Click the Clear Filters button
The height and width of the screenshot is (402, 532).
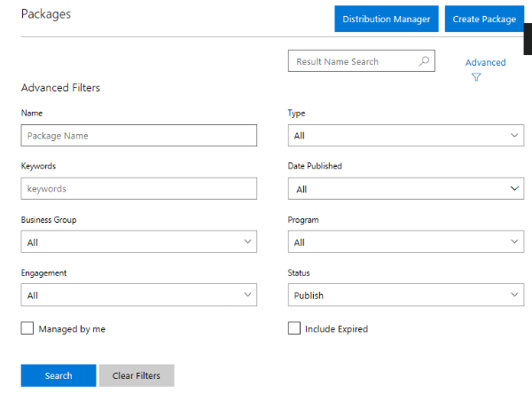pos(137,375)
